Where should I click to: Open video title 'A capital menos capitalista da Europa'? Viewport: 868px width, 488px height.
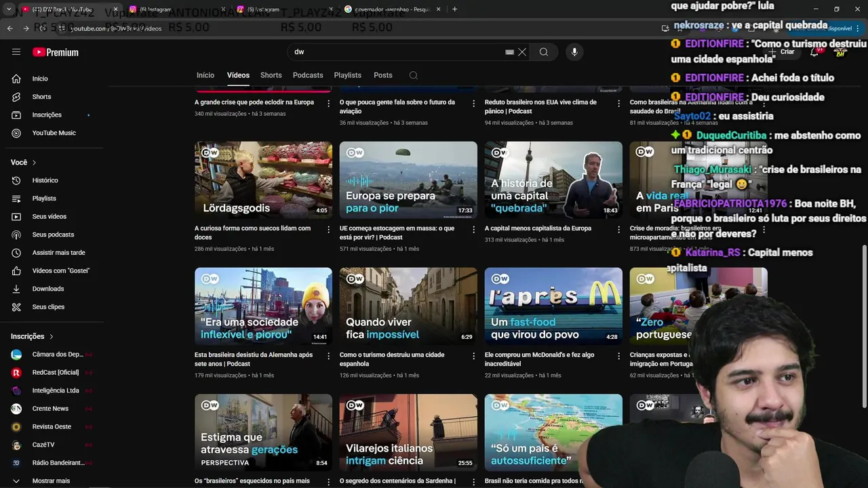538,228
